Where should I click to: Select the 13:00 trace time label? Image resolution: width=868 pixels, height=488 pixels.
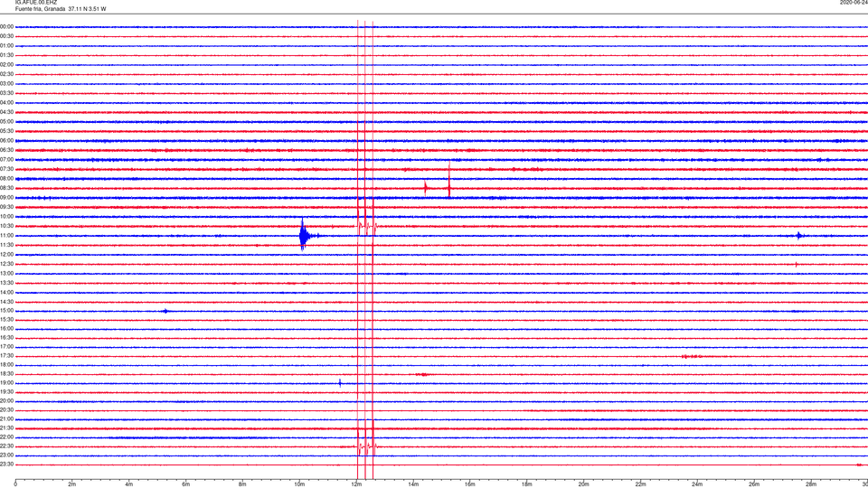coord(6,273)
